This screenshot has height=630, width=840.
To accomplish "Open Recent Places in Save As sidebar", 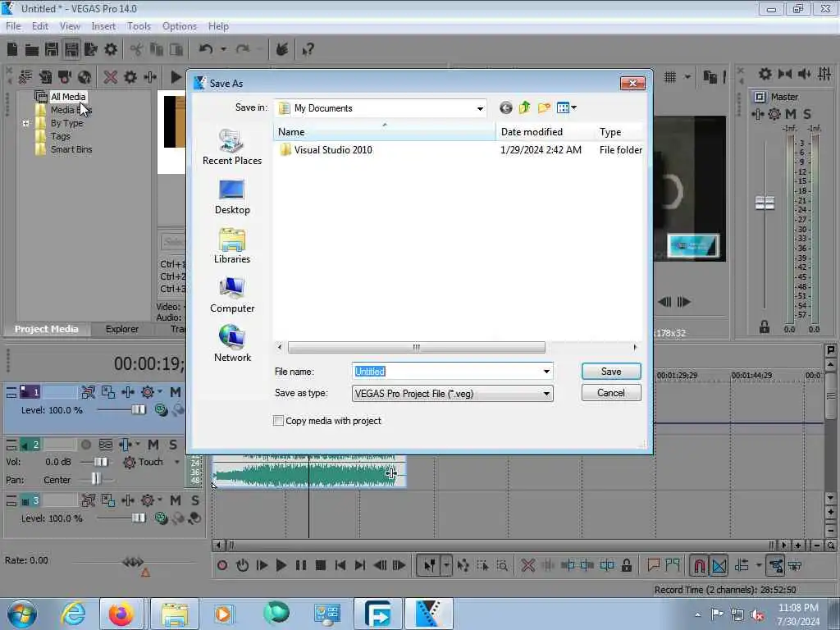I will (232, 148).
